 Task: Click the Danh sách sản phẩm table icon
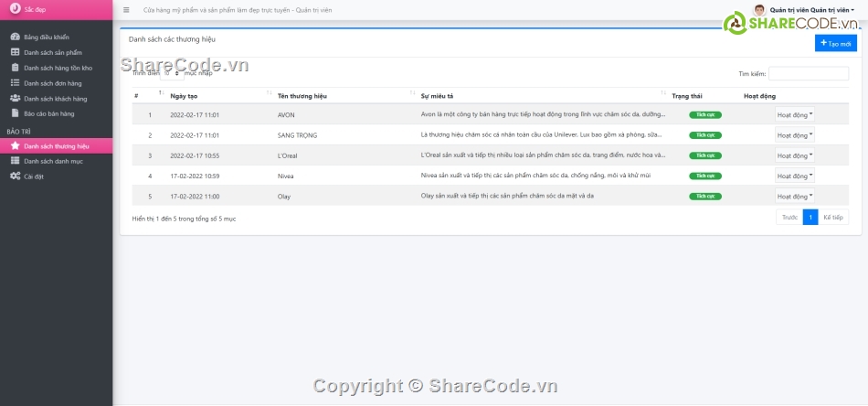point(16,52)
